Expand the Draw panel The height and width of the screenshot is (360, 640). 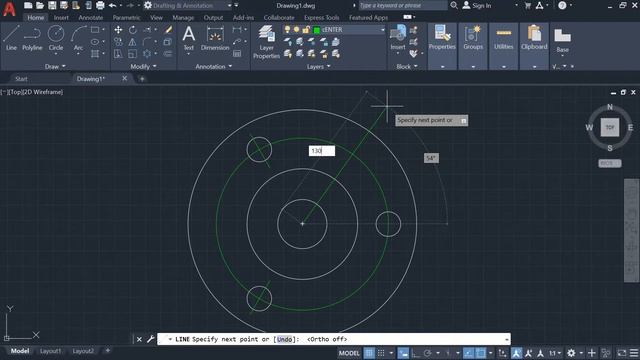[55, 67]
